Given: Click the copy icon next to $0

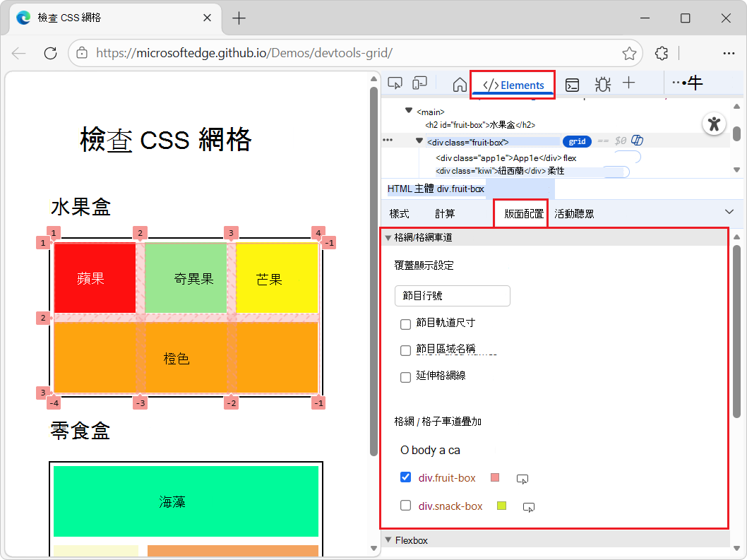Looking at the screenshot, I should [637, 140].
